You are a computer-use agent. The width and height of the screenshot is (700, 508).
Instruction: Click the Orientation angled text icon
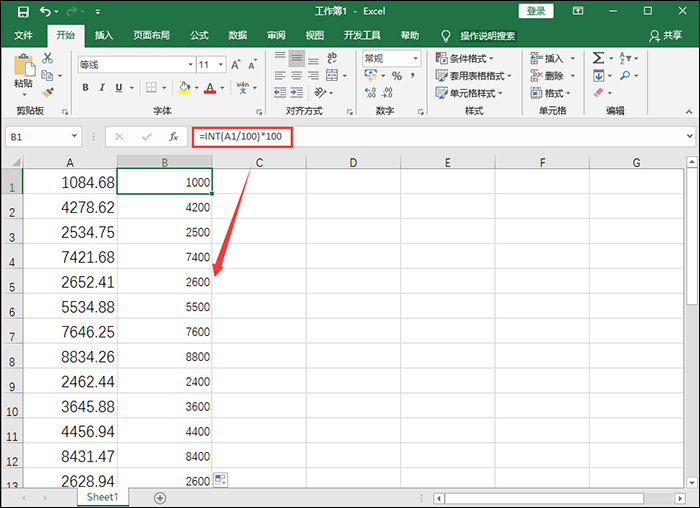click(x=320, y=92)
